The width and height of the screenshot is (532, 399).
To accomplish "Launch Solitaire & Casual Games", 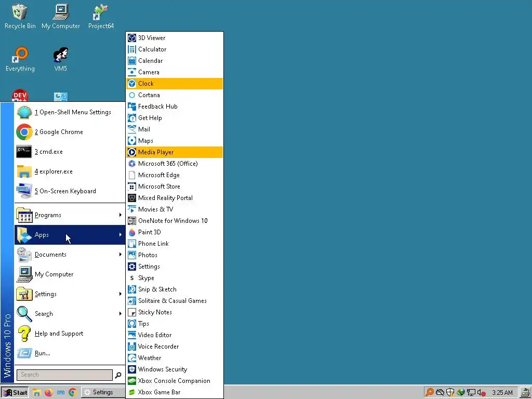I will coord(175,301).
